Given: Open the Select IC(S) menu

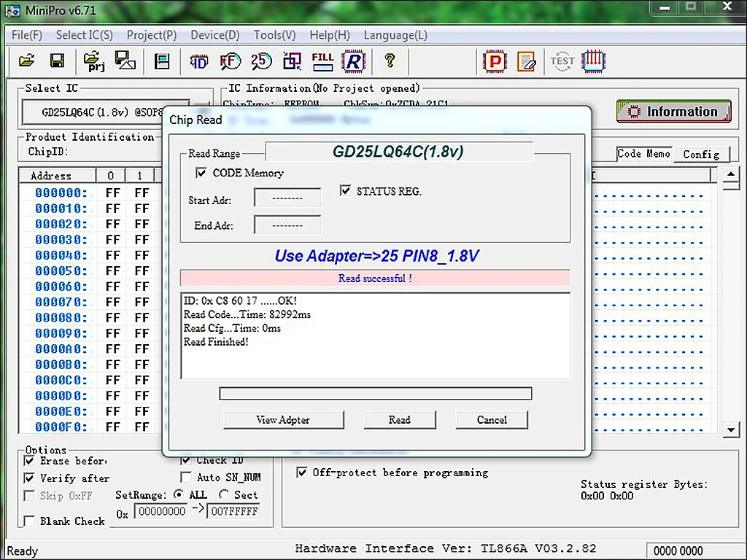Looking at the screenshot, I should 85,35.
